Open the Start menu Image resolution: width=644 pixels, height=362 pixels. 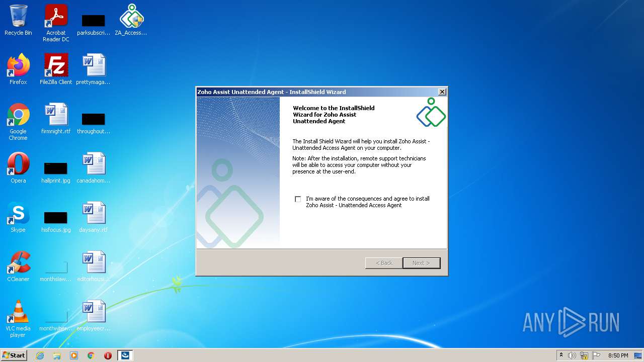[14, 355]
